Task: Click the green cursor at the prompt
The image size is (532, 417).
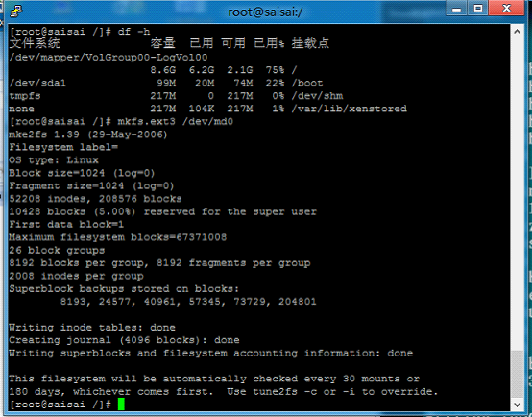Action: click(x=121, y=405)
